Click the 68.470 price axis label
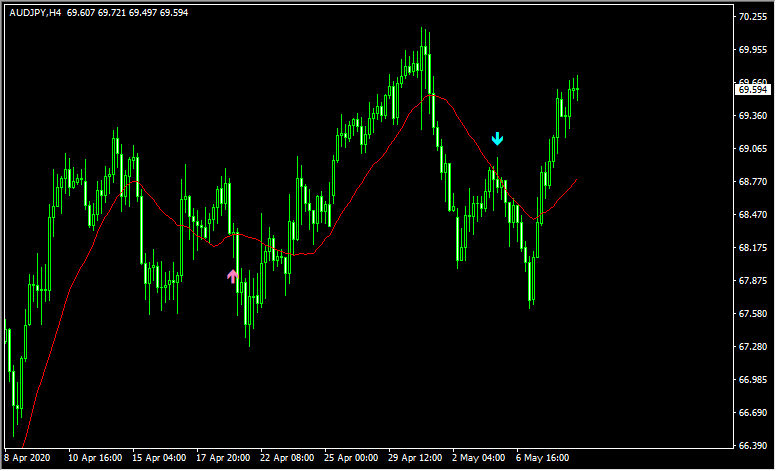The image size is (776, 471). tap(753, 215)
